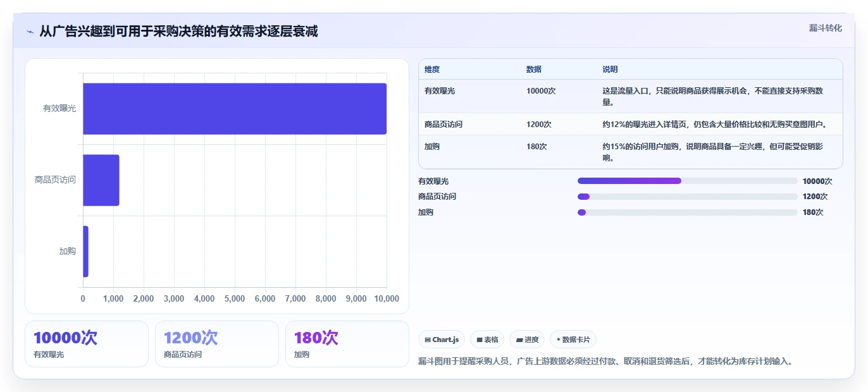Click the 10000次 value beside progress bar
This screenshot has width=868, height=392.
(817, 181)
